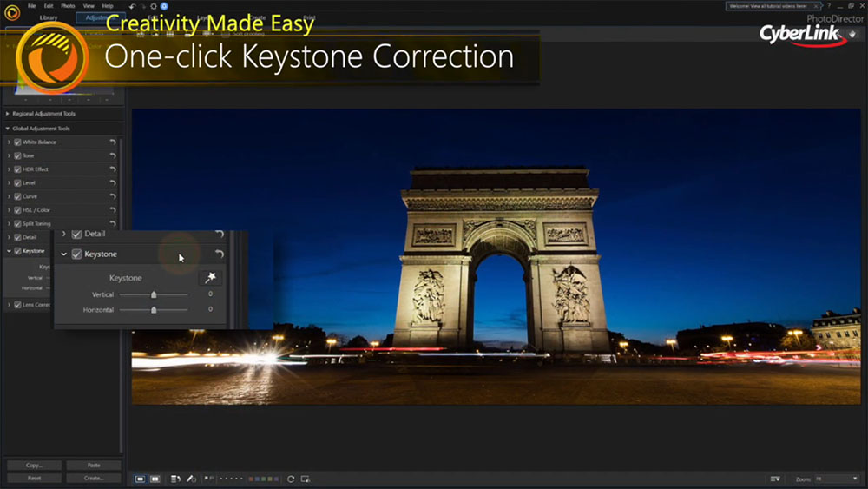Click the history/undo stack icon in bottom toolbar

coord(176,479)
